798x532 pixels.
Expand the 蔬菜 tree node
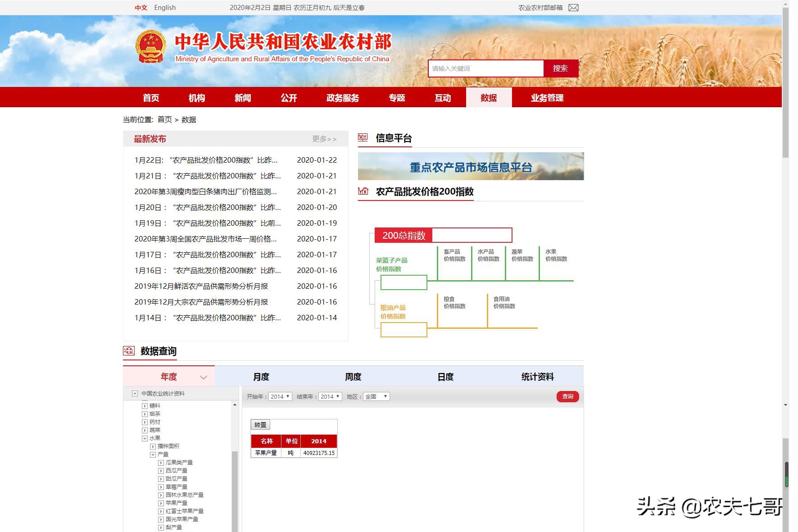(144, 430)
